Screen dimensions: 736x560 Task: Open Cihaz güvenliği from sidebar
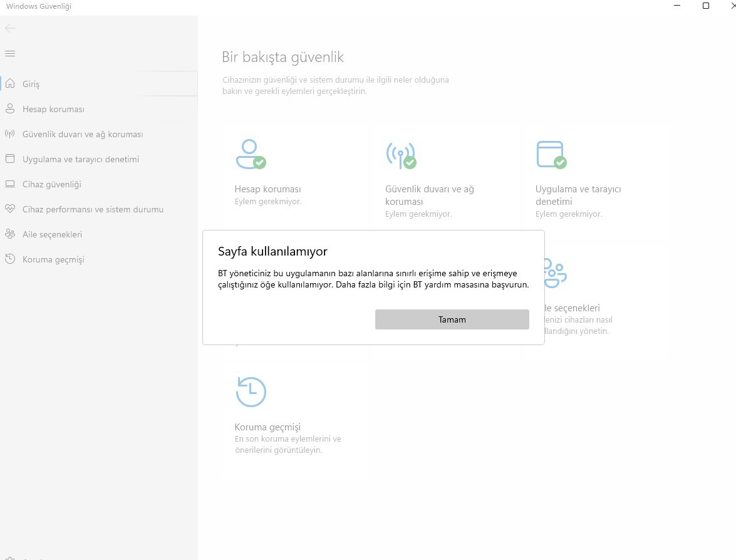click(x=51, y=185)
